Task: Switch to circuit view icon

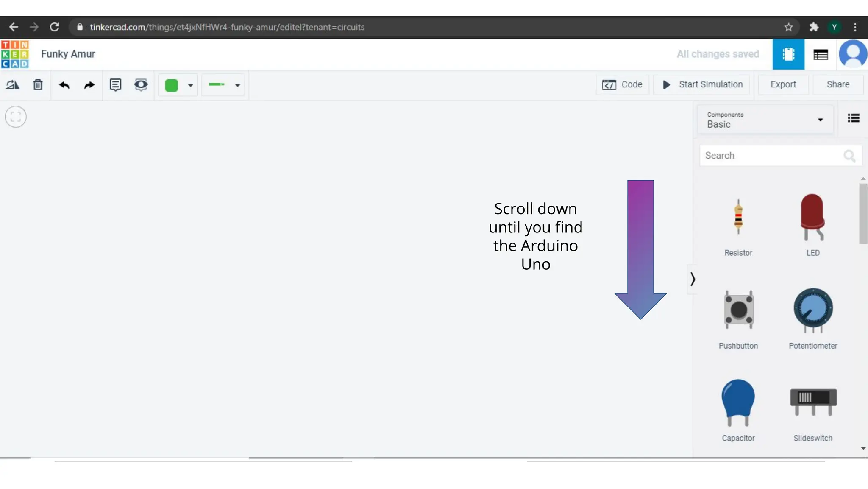Action: [788, 54]
